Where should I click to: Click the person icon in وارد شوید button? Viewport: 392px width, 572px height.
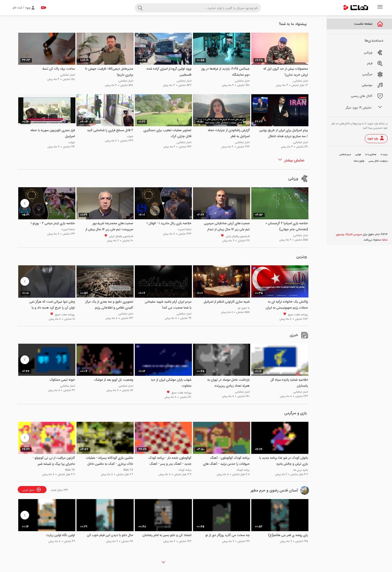point(382,138)
